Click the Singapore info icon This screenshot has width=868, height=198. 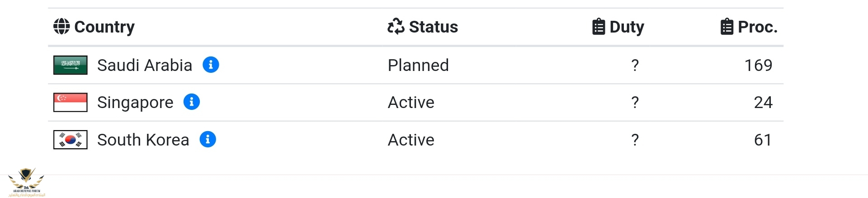[x=192, y=102]
